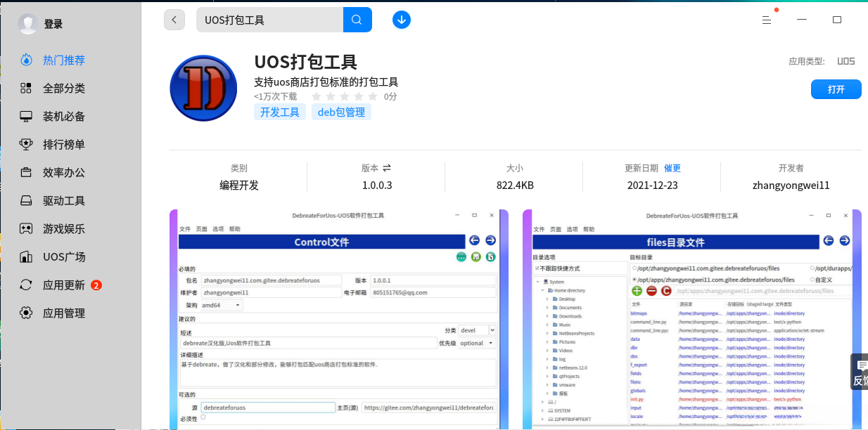The width and height of the screenshot is (868, 430).
Task: Go back with the arrow button
Action: tap(174, 20)
